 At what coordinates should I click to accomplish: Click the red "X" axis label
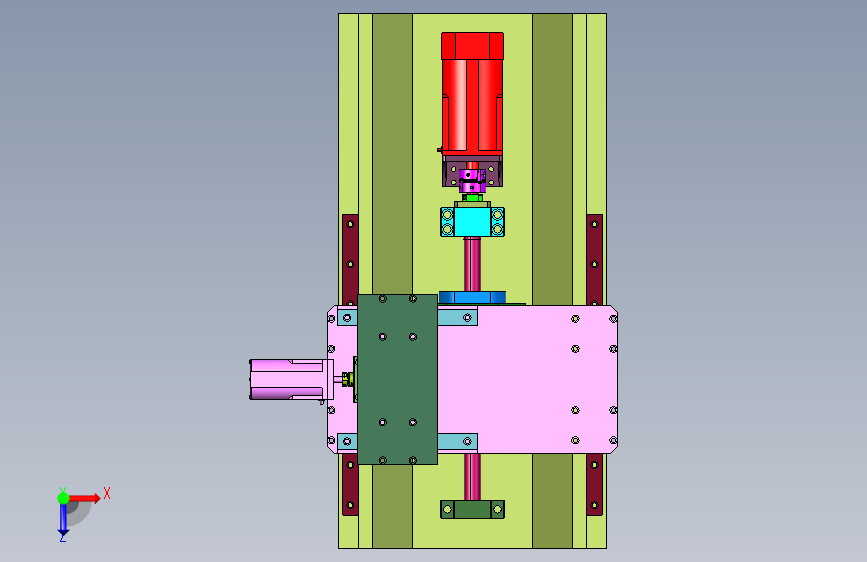click(x=107, y=493)
